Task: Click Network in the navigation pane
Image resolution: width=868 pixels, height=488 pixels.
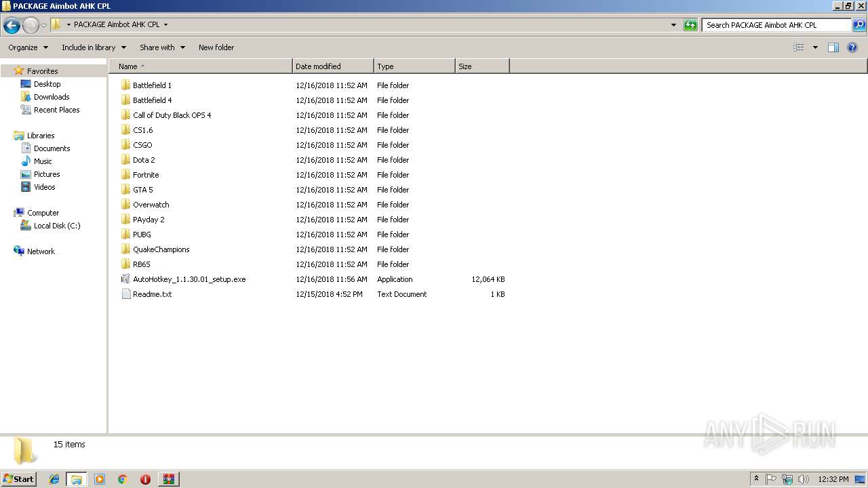Action: 41,251
